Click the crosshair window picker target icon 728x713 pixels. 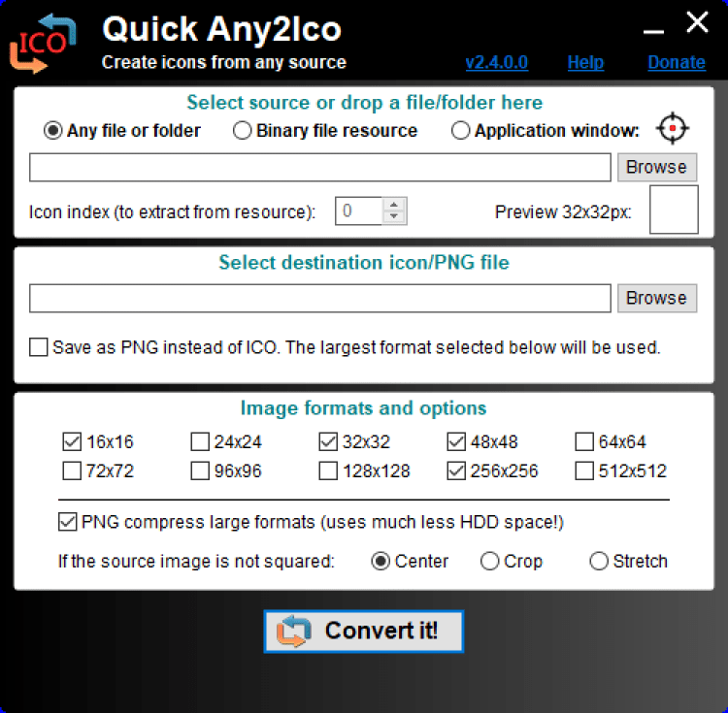click(x=672, y=129)
